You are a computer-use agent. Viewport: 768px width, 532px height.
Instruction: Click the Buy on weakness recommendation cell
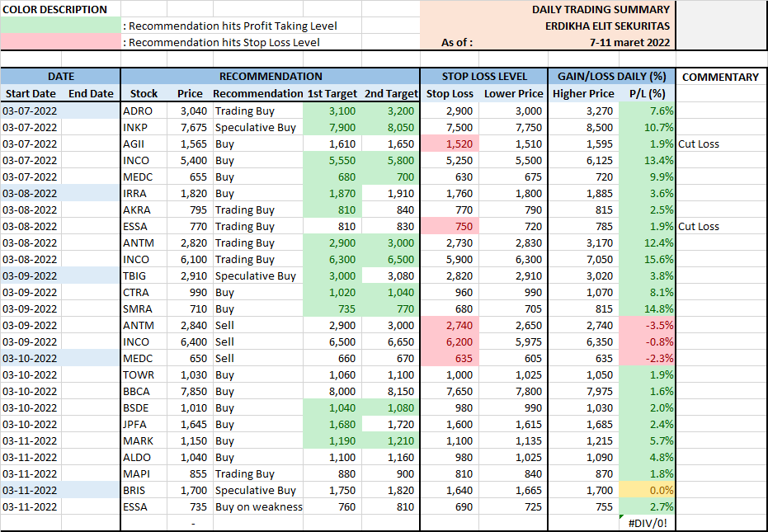point(257,506)
